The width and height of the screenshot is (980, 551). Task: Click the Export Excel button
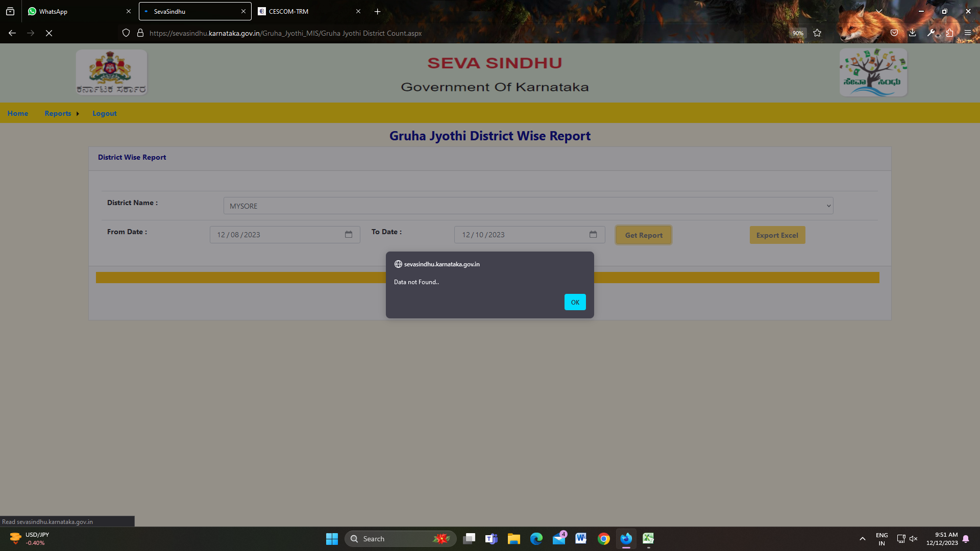coord(777,235)
